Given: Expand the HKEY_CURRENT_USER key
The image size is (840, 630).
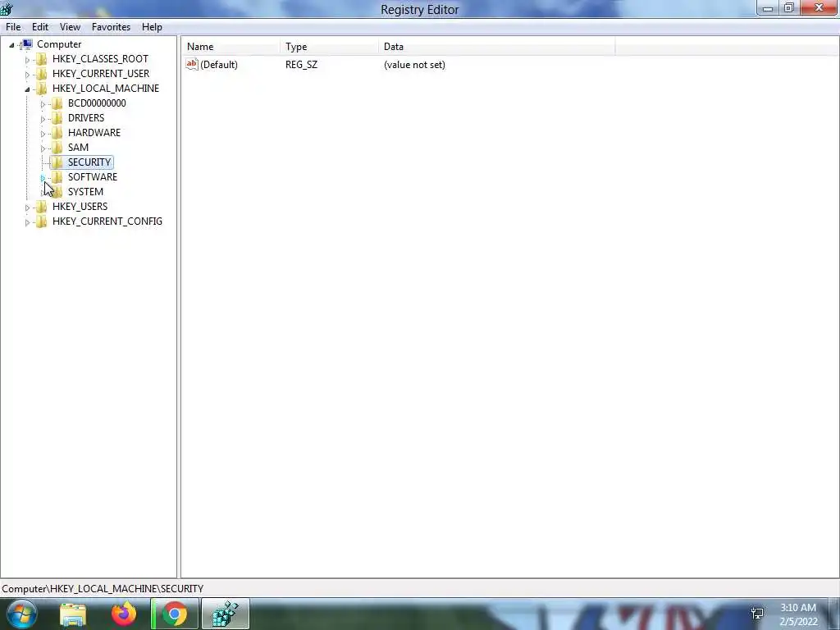Looking at the screenshot, I should 27,75.
